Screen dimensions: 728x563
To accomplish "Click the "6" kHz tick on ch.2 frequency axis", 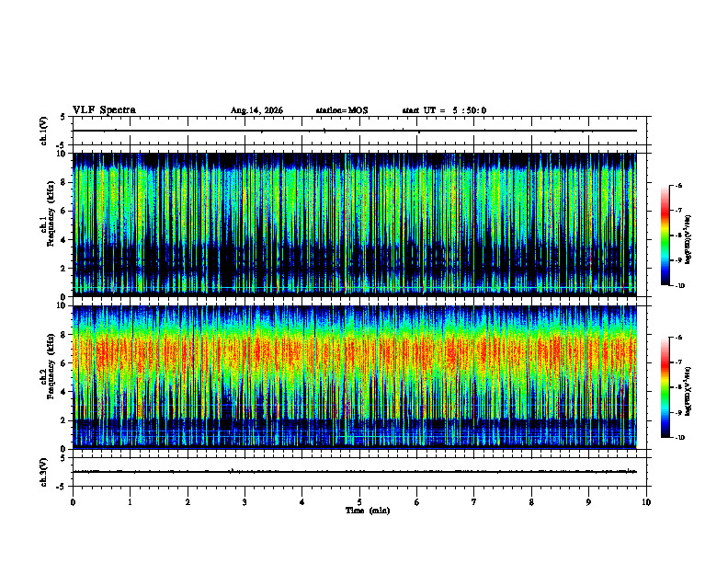I will [x=64, y=363].
